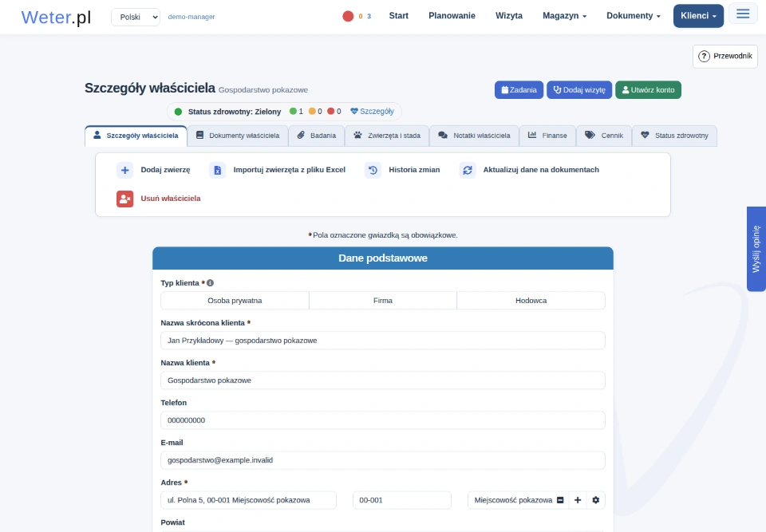Screen dimensions: 766x532
Task: Open Planowanie in the navigation bar
Action: 452,16
